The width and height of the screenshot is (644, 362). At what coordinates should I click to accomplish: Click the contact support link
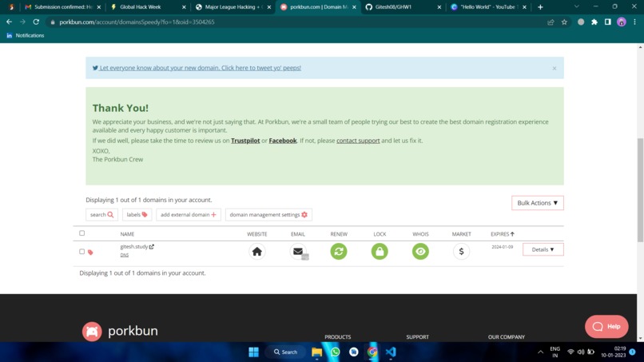[358, 141]
